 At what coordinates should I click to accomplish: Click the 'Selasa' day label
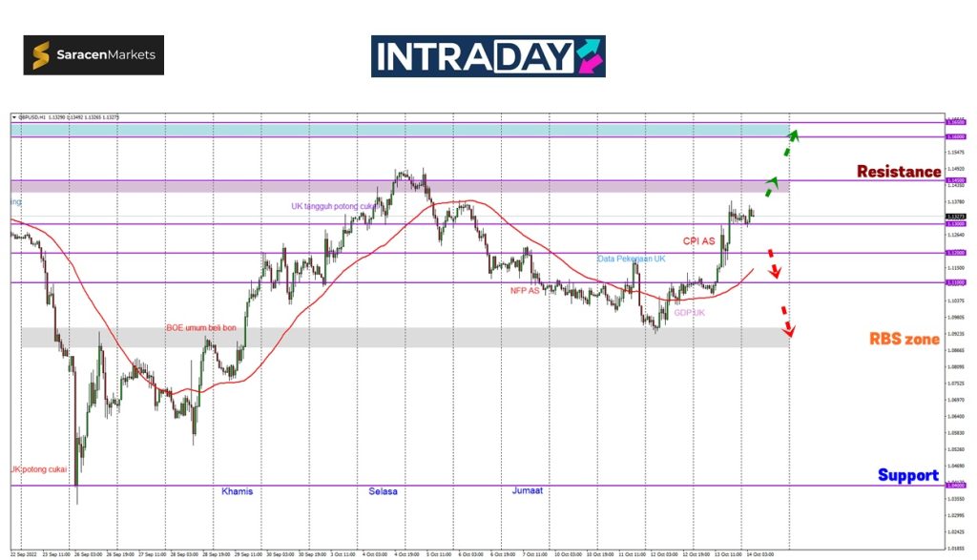[383, 491]
